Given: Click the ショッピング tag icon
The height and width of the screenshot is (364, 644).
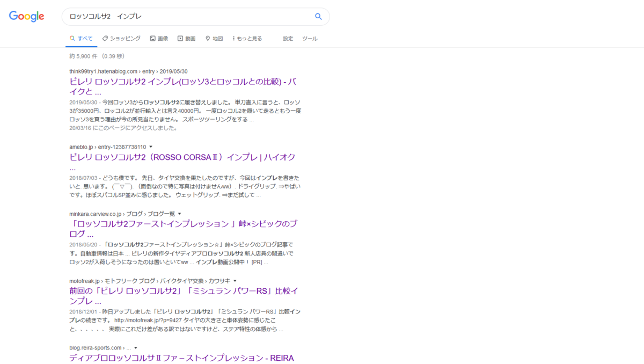Looking at the screenshot, I should click(x=105, y=39).
